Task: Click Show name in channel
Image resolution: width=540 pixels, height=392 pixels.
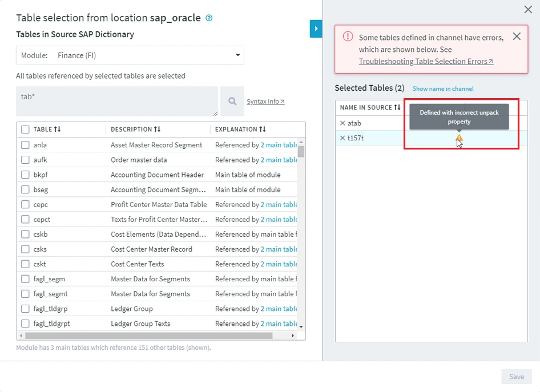Action: [x=443, y=89]
